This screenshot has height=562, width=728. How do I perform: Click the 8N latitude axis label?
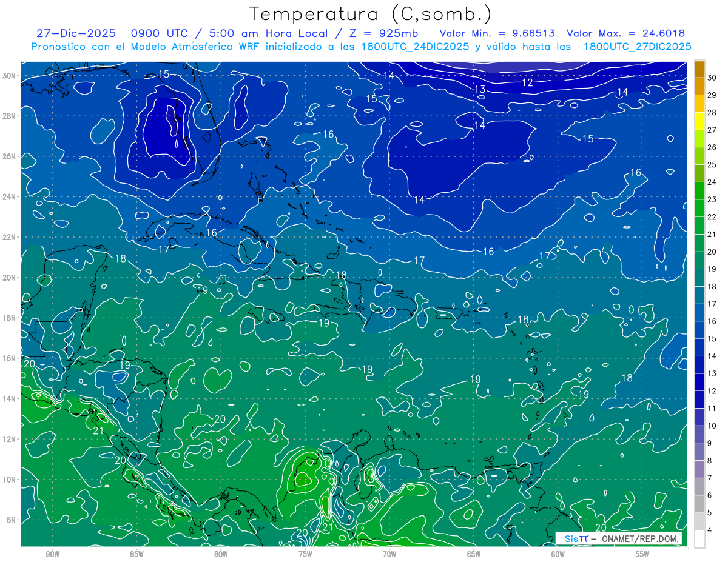(12, 520)
